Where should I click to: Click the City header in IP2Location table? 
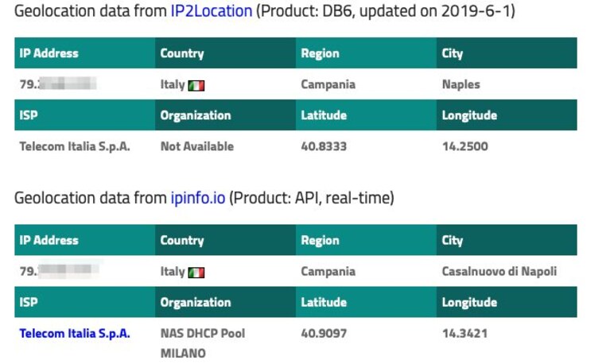(507, 53)
